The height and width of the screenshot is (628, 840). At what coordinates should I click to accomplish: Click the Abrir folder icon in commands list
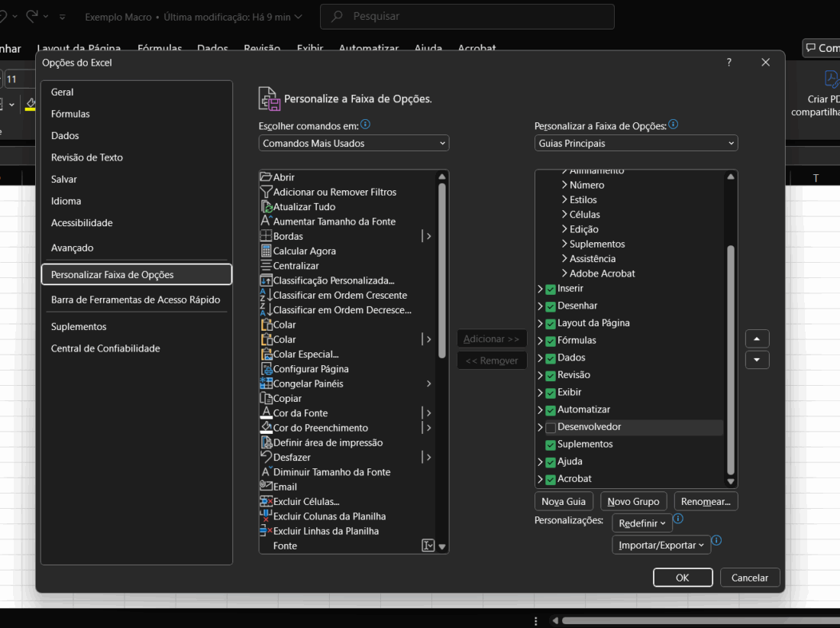pyautogui.click(x=266, y=177)
